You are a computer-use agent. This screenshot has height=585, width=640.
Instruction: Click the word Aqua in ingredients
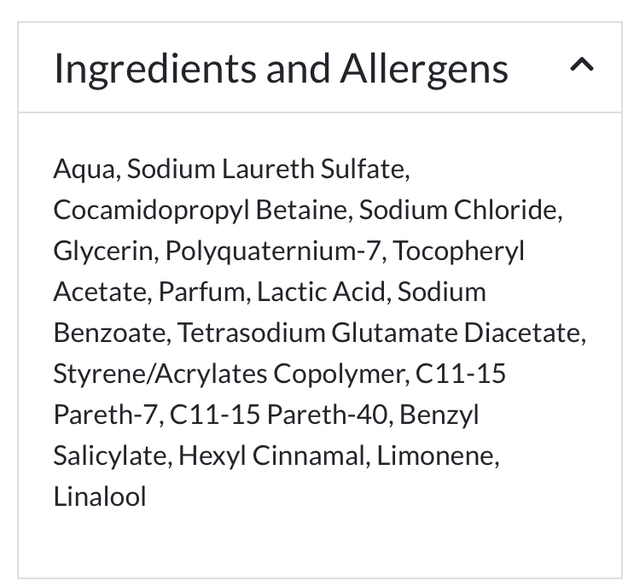click(x=85, y=169)
